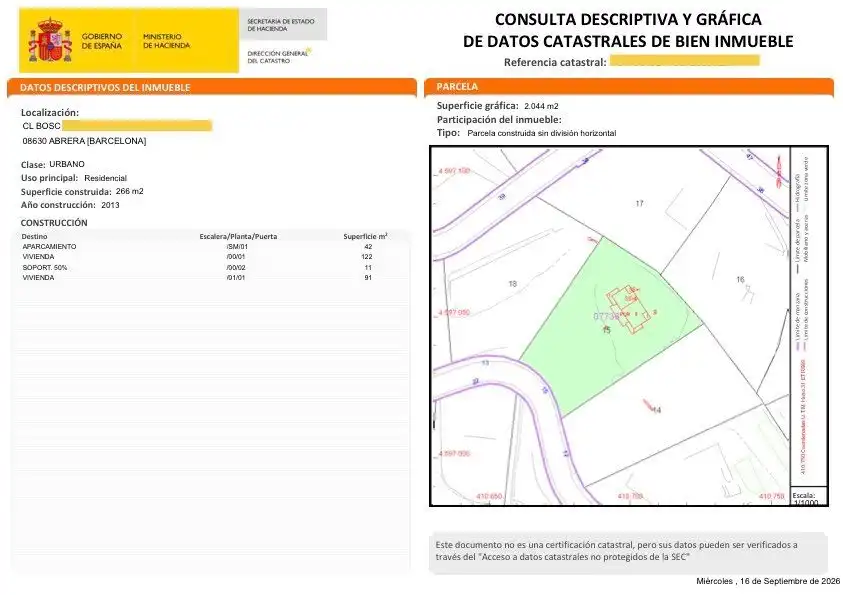Select the '2.044 m2' graphic surface value

(541, 106)
